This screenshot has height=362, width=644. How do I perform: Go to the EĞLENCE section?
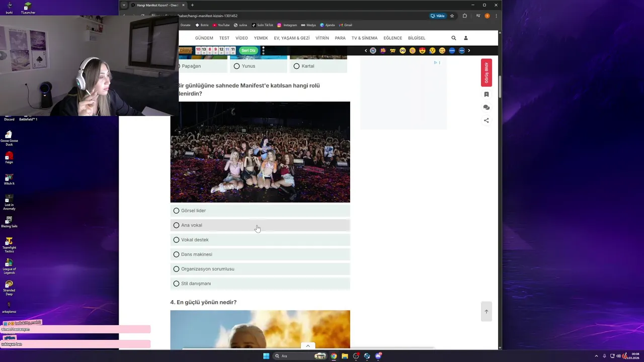[392, 38]
